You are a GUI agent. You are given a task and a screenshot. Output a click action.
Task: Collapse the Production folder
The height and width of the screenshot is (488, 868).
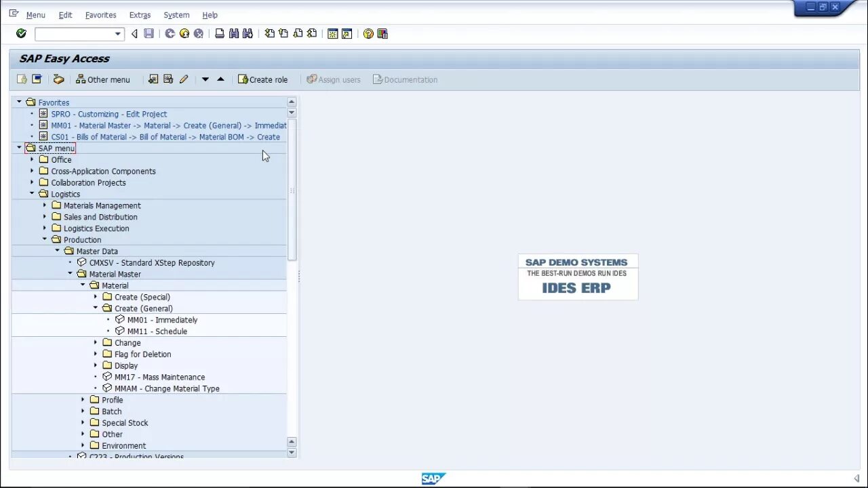pyautogui.click(x=45, y=239)
